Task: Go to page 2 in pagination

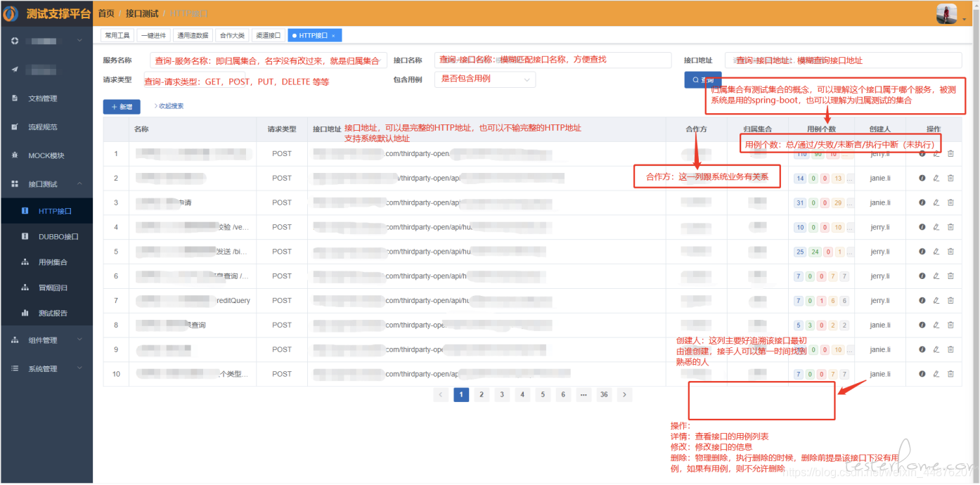Action: click(482, 395)
